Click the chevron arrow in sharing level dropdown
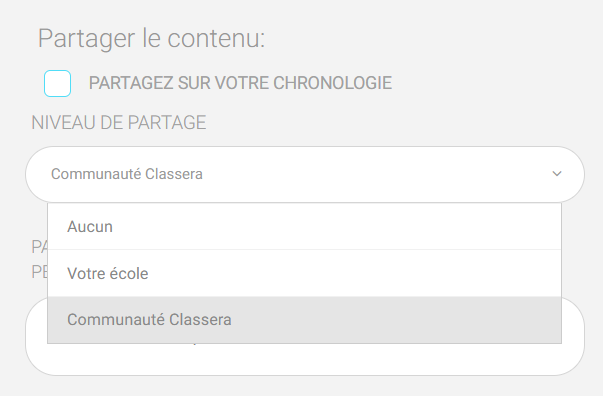 tap(557, 174)
